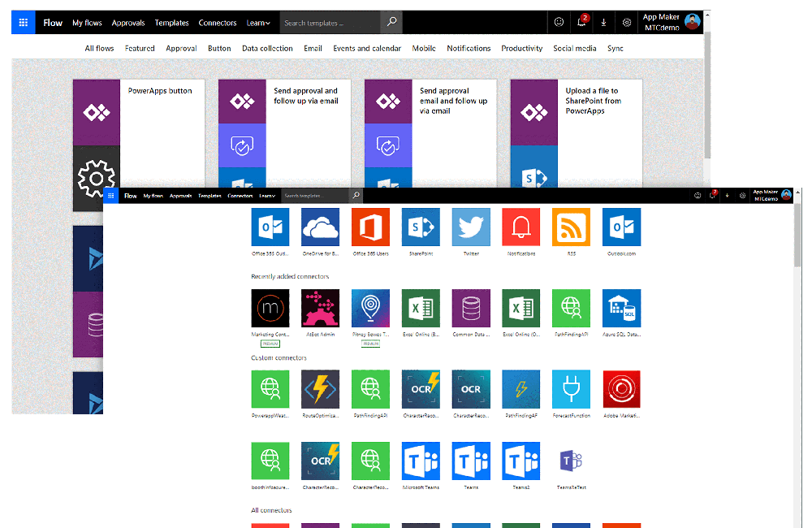Open the connector labeled just Teams

[x=471, y=461]
